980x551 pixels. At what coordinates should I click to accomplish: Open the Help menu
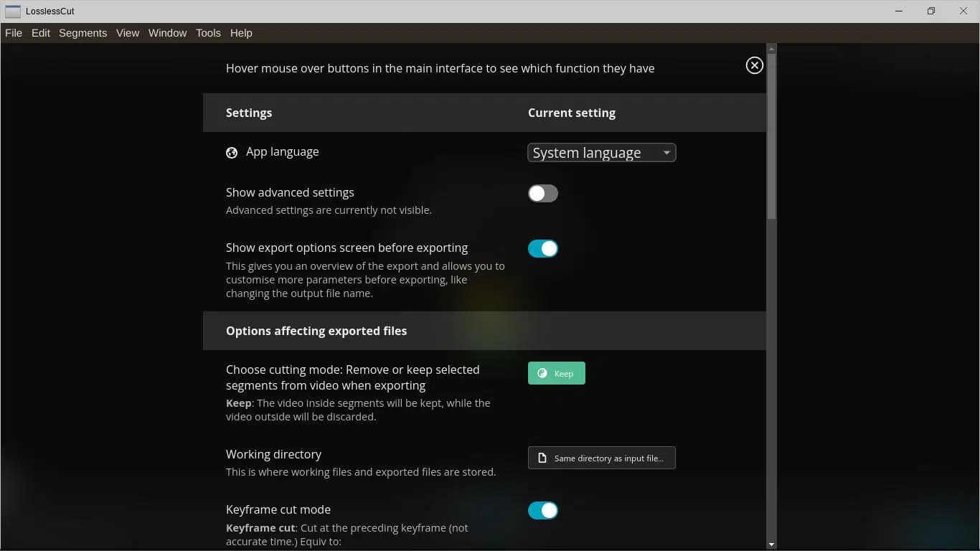coord(241,33)
